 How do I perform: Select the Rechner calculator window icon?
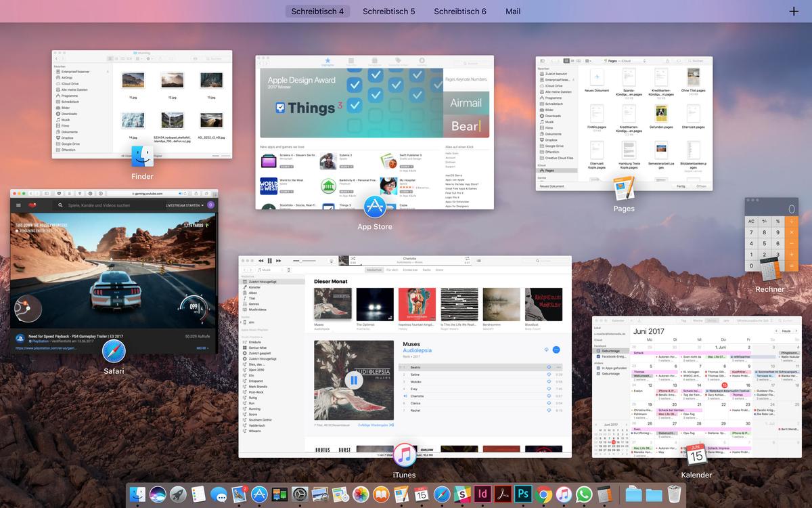pyautogui.click(x=770, y=270)
